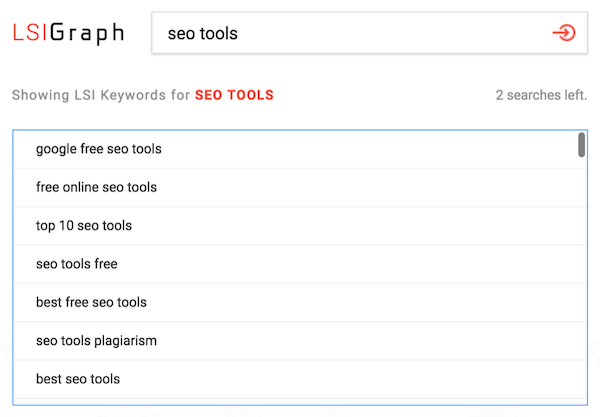Choose 'top 10 seo tools' from the list

pyautogui.click(x=84, y=226)
